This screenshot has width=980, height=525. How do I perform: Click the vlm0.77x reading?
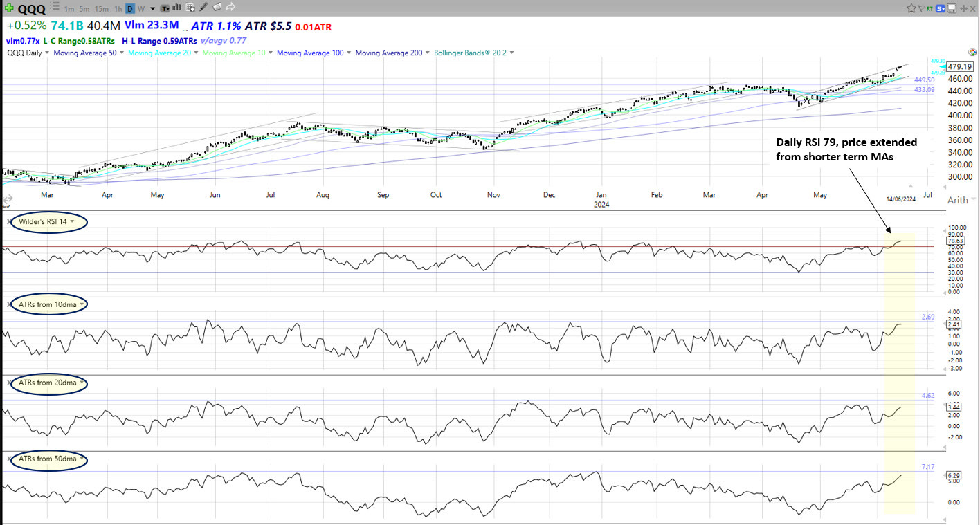tap(23, 41)
